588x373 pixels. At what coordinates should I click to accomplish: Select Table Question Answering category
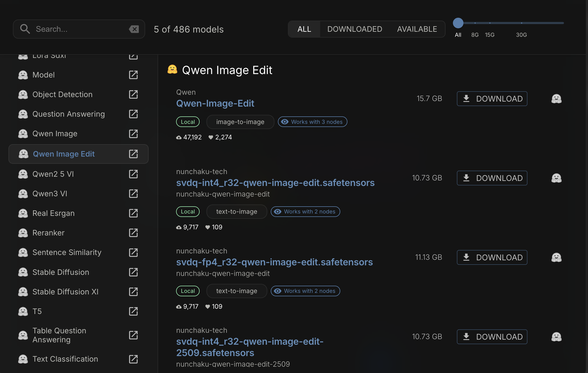tap(79, 335)
